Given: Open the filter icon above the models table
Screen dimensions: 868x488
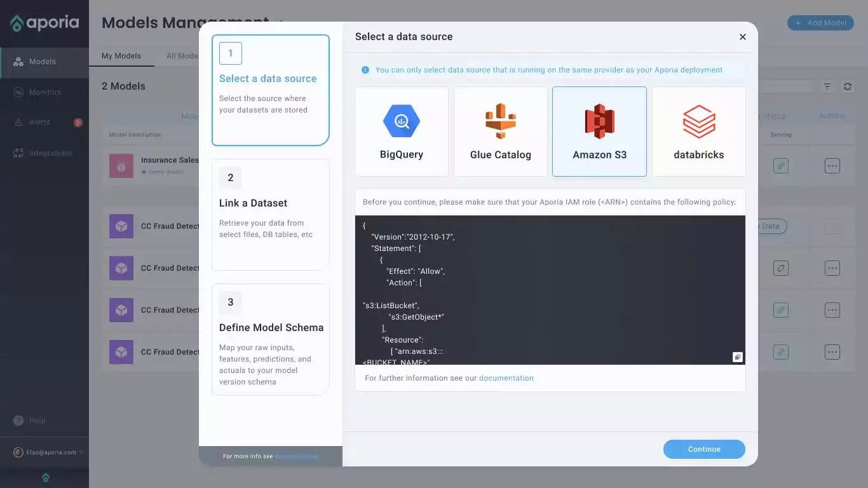Looking at the screenshot, I should click(827, 86).
